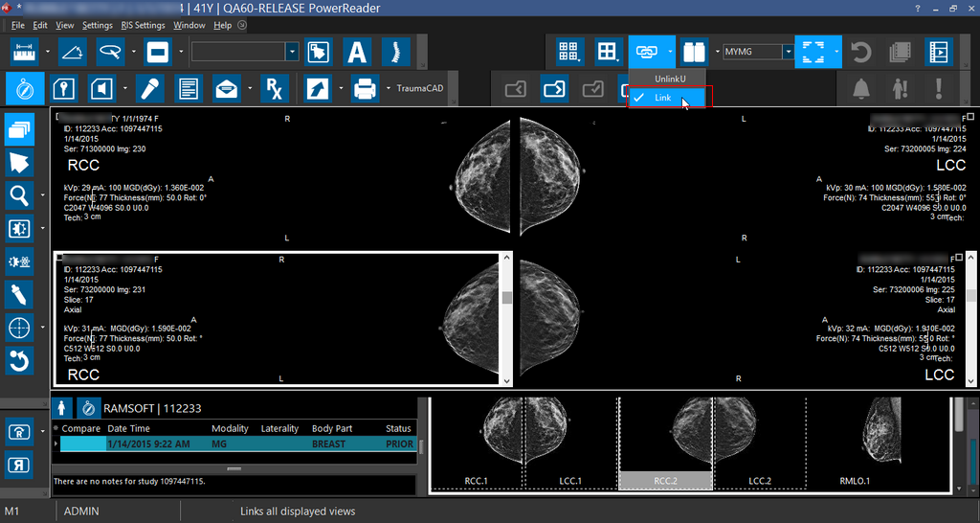Screen dimensions: 980x523
Task: Expand the empty toolbar combo box
Action: click(x=292, y=52)
